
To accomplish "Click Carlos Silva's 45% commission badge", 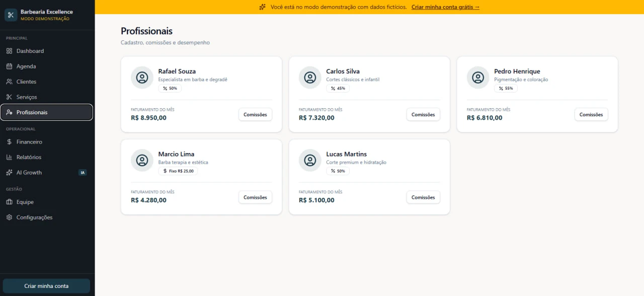I will point(338,88).
